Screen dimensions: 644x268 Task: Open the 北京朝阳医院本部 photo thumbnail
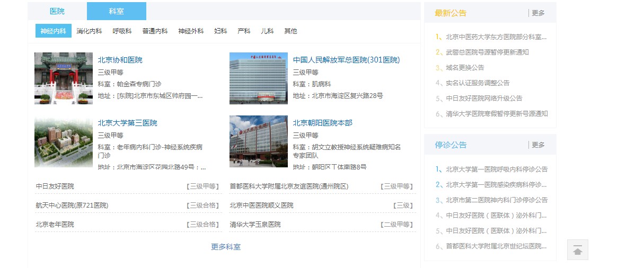[x=259, y=141]
